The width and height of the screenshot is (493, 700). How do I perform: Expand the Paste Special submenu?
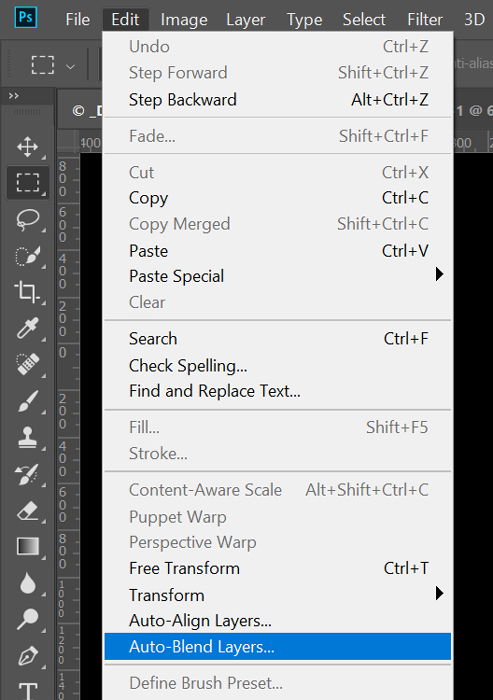click(x=278, y=276)
